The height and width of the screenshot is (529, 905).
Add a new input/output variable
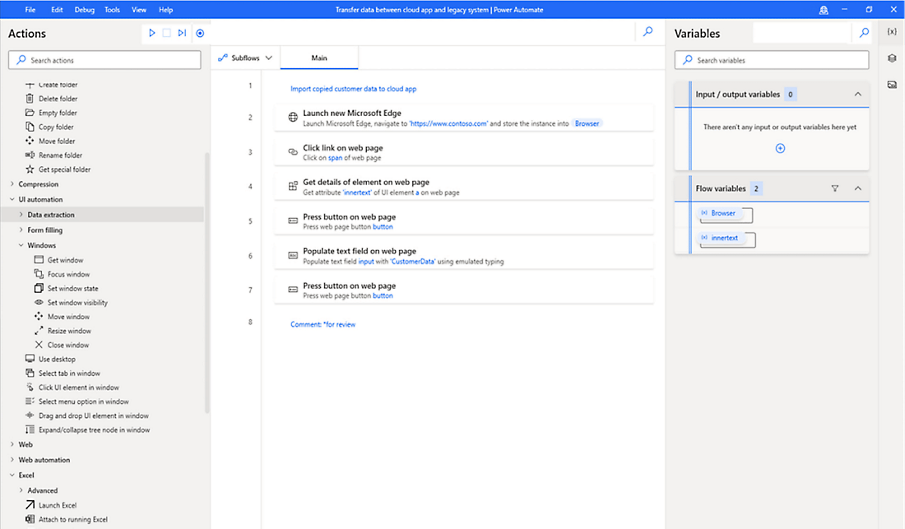click(780, 148)
